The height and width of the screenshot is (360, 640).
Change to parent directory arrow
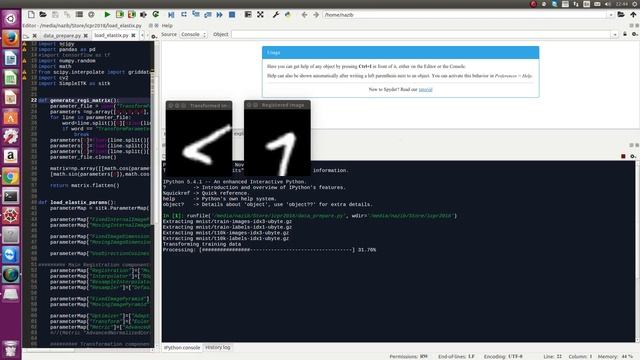point(633,15)
